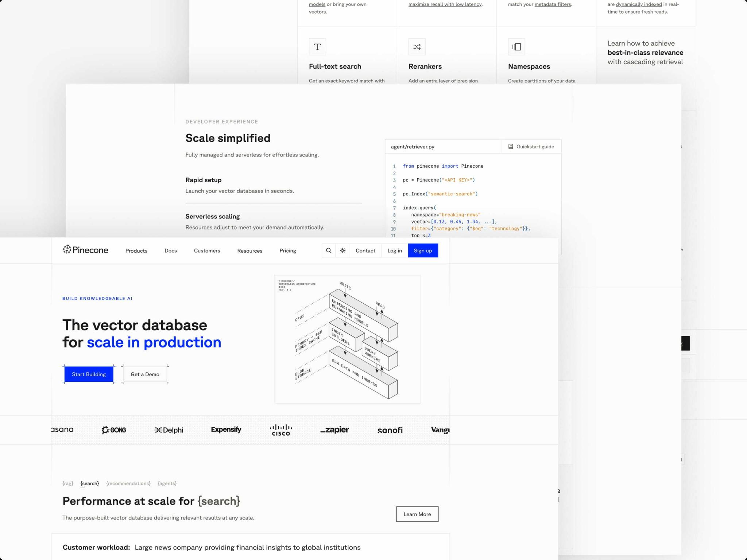Click the 'Scale simplified' heading
Screen dimensions: 747x560
click(228, 138)
